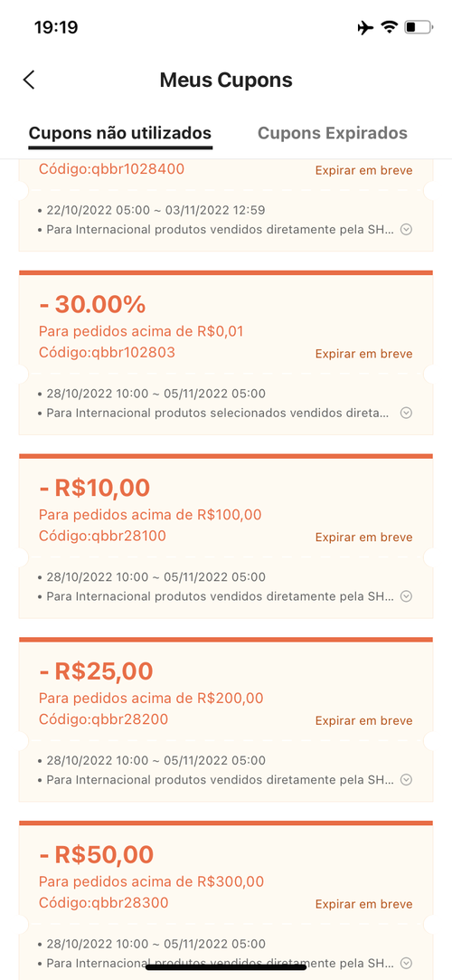This screenshot has height=980, width=452.
Task: Select Cupons não utilizados tab
Action: 120,133
